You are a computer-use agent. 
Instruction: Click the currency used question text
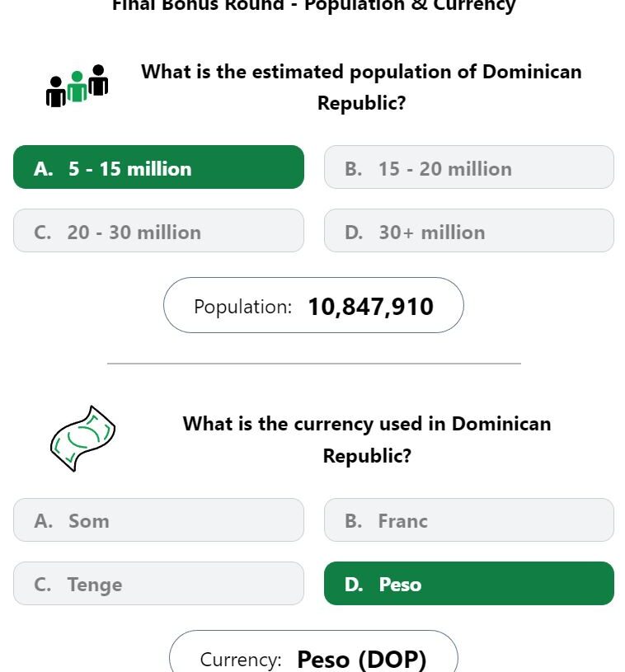[x=367, y=439]
